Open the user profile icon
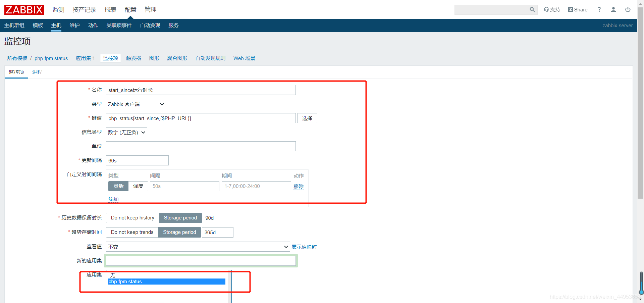Image resolution: width=644 pixels, height=303 pixels. (x=613, y=10)
